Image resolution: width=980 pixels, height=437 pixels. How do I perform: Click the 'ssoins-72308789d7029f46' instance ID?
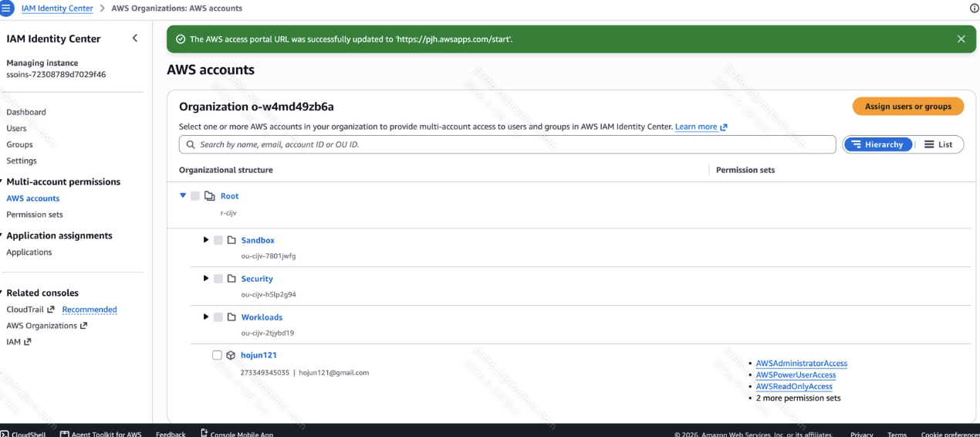56,75
